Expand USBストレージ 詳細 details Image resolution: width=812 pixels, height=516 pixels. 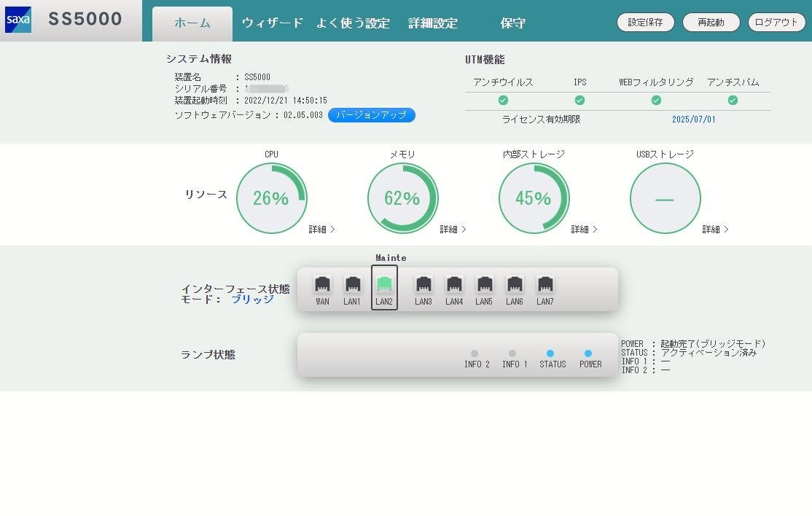pyautogui.click(x=715, y=230)
